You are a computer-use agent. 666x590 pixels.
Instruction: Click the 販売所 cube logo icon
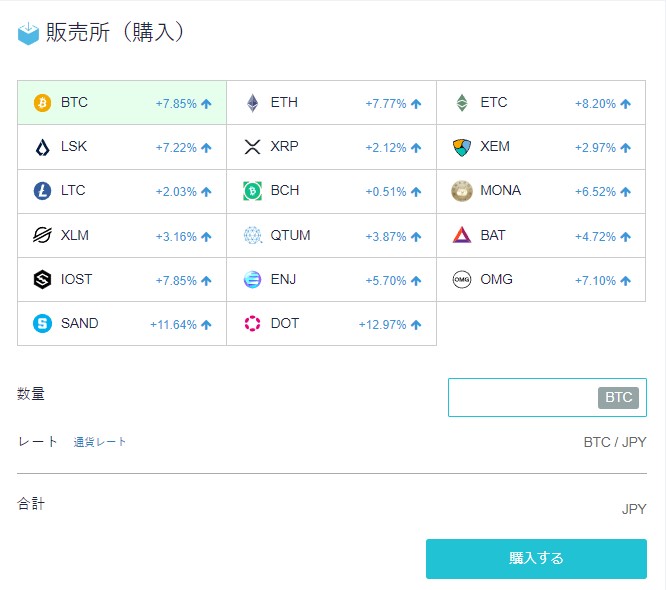pos(28,34)
